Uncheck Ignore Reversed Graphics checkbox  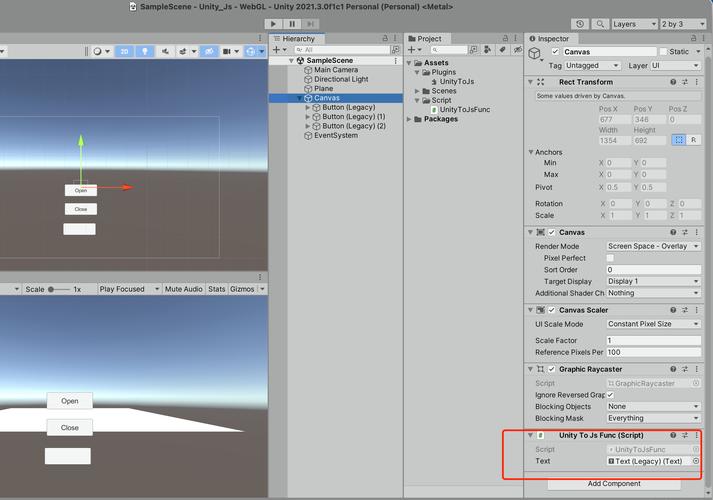click(610, 395)
